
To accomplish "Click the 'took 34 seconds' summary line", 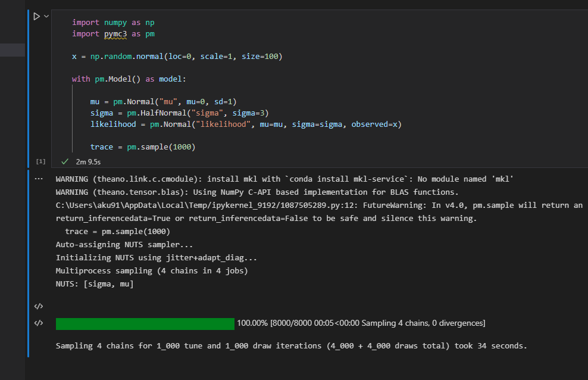I will [292, 346].
